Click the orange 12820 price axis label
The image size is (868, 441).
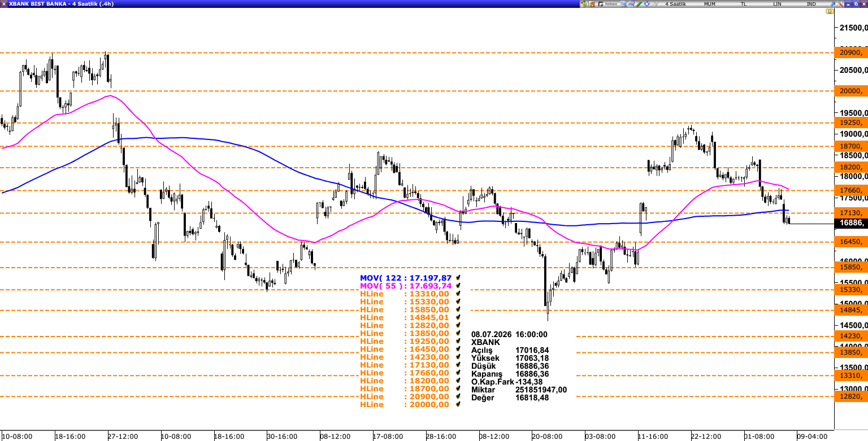851,396
